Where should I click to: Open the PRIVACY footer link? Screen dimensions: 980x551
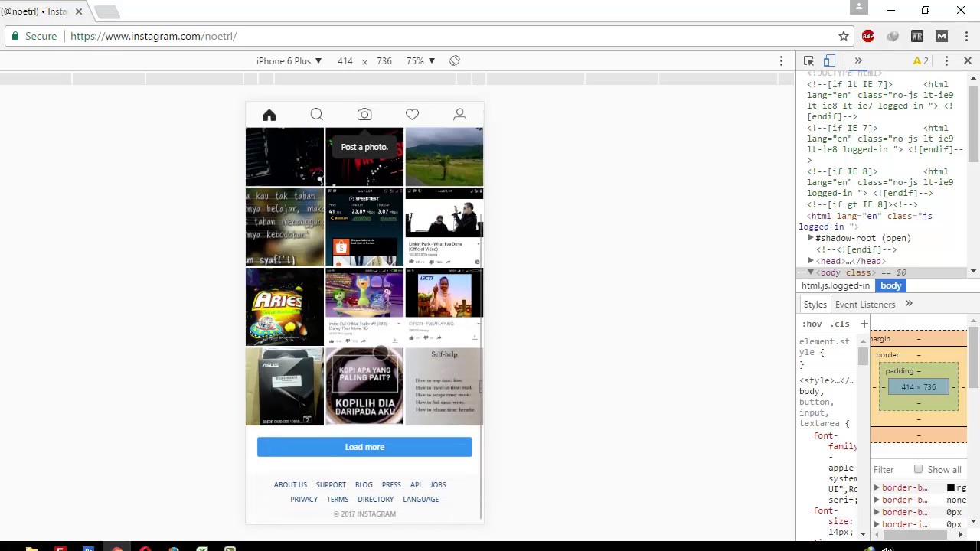coord(304,499)
